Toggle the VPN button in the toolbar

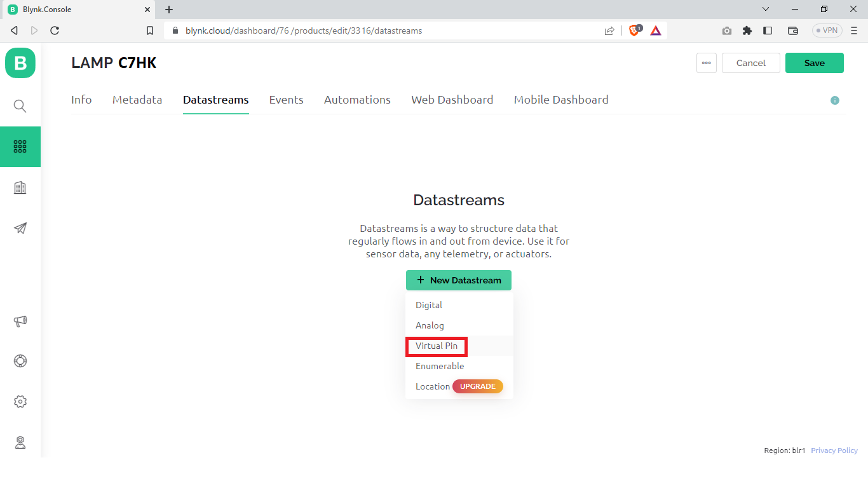click(x=827, y=30)
